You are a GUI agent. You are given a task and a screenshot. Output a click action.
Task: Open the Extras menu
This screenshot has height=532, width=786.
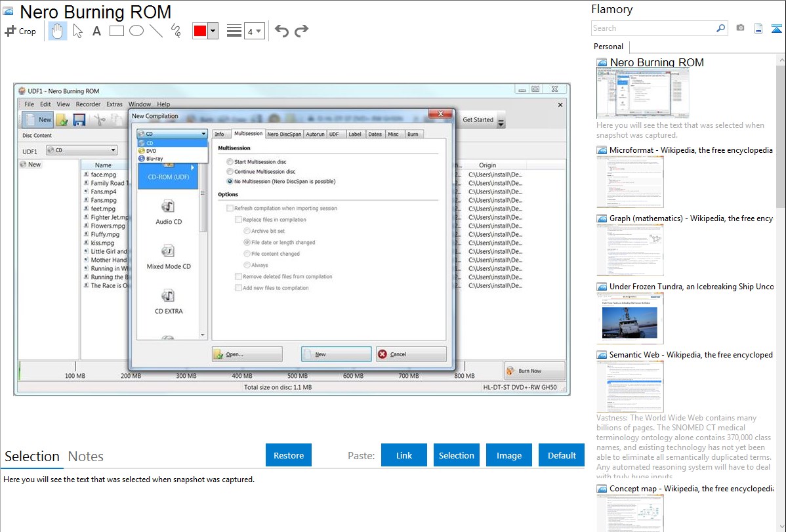[114, 104]
